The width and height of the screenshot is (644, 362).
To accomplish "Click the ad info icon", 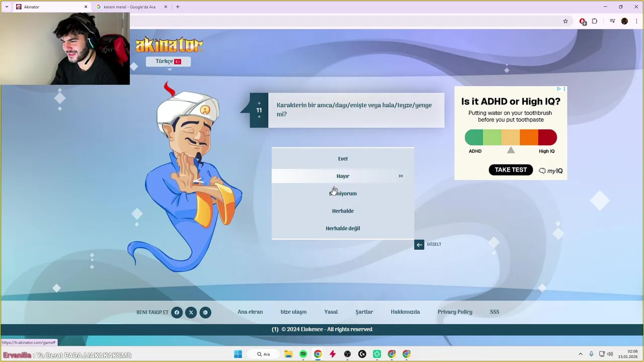I will tap(558, 89).
